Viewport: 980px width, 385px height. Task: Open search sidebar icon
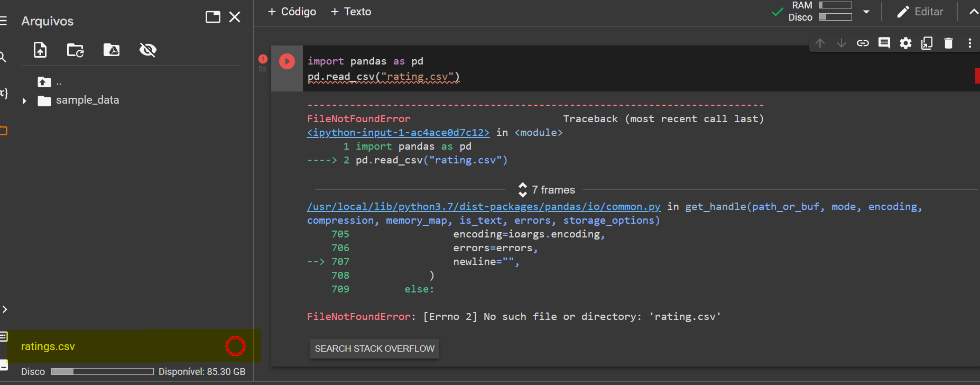tap(3, 57)
